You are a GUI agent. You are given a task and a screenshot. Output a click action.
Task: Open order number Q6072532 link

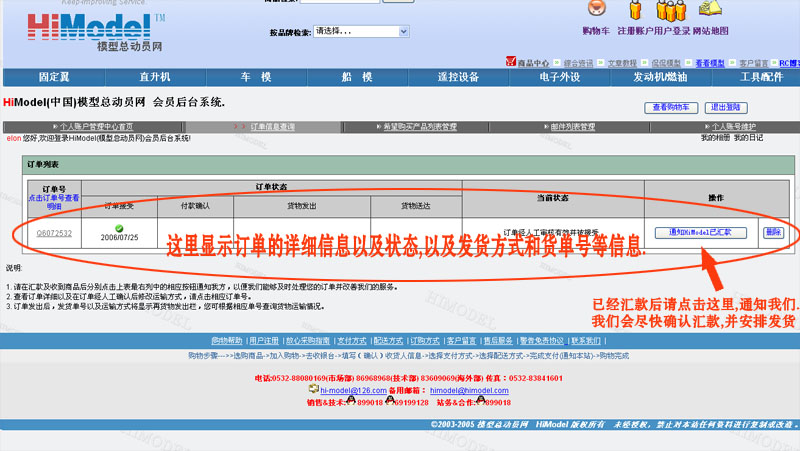pyautogui.click(x=54, y=233)
